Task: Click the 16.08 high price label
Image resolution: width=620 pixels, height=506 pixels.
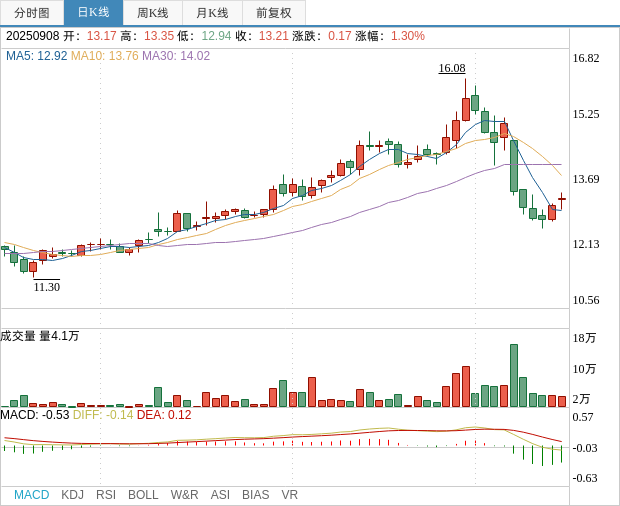Action: pyautogui.click(x=452, y=68)
